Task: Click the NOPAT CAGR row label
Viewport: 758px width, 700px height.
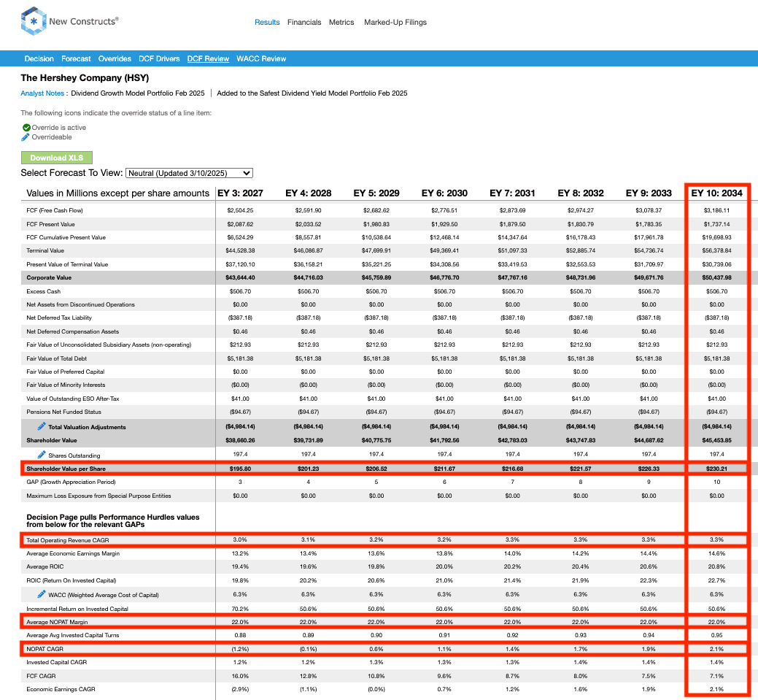Action: point(45,649)
